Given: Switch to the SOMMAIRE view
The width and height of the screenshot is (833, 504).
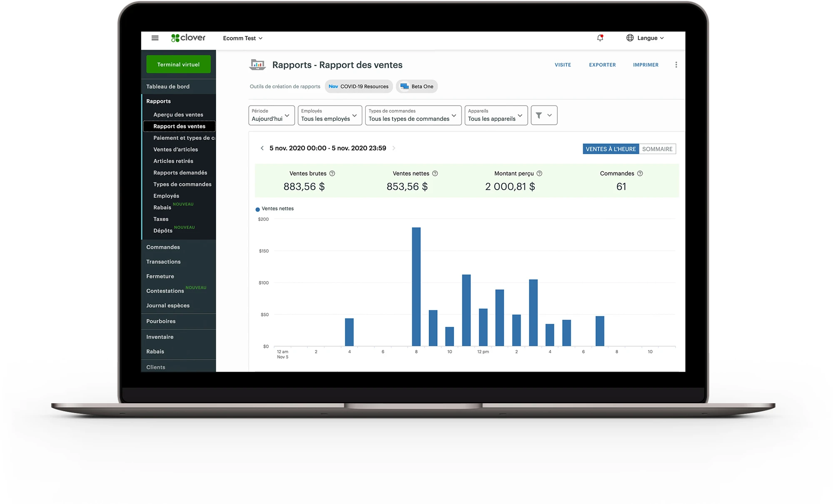Looking at the screenshot, I should pos(657,149).
